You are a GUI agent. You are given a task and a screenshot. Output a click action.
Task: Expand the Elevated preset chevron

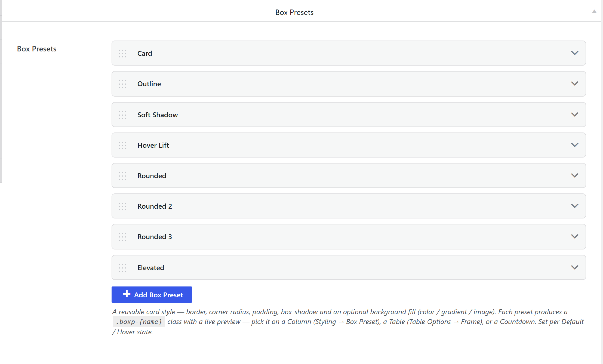point(574,267)
